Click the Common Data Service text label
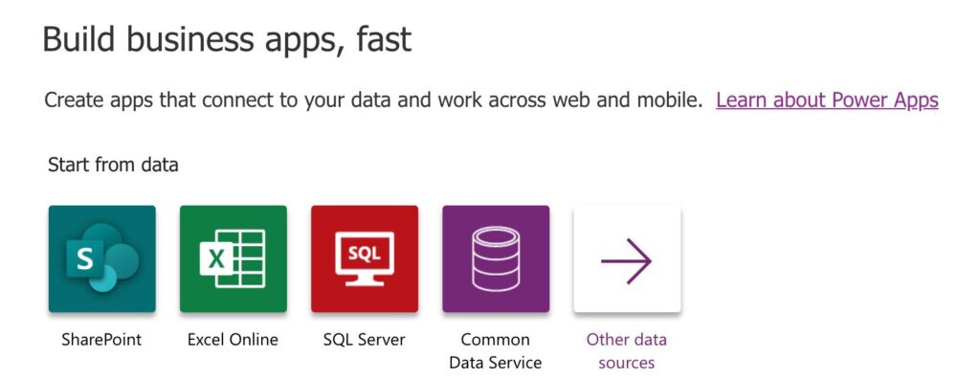The width and height of the screenshot is (980, 378). [496, 351]
